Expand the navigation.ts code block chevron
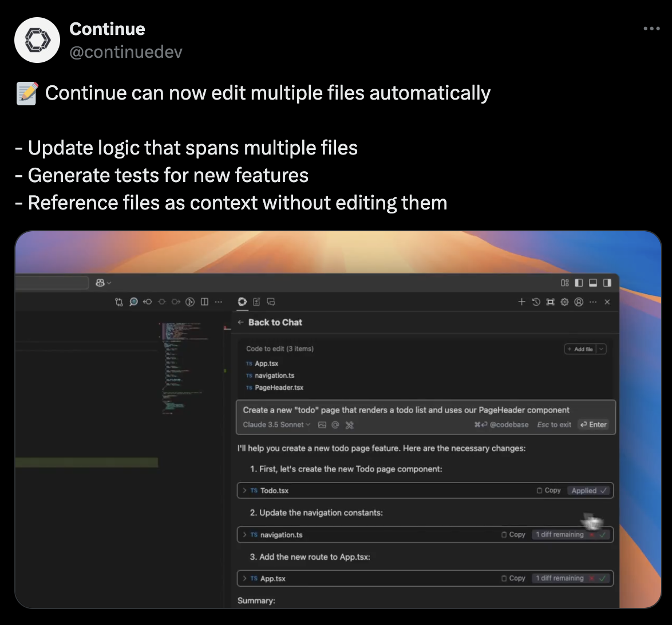672x625 pixels. pyautogui.click(x=244, y=535)
